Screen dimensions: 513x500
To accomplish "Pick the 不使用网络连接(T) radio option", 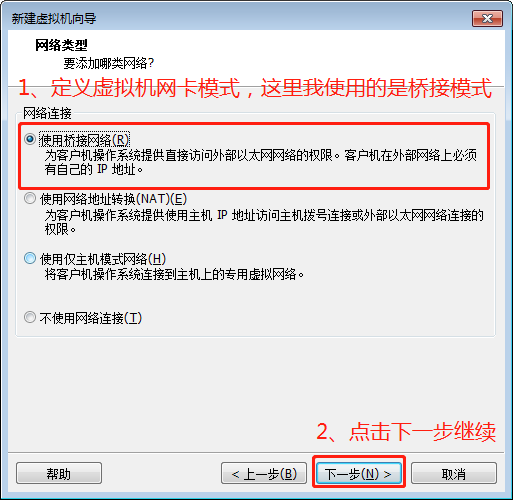I will (30, 317).
